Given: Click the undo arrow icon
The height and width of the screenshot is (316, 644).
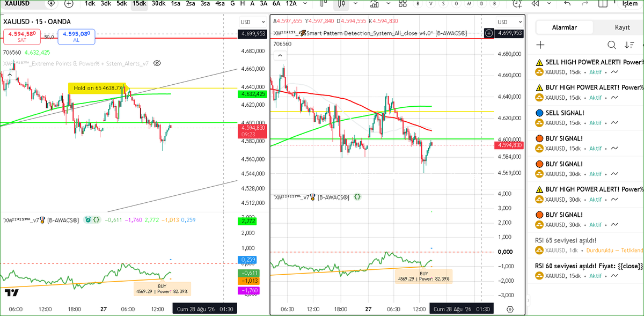Looking at the screenshot, I should (x=567, y=3).
